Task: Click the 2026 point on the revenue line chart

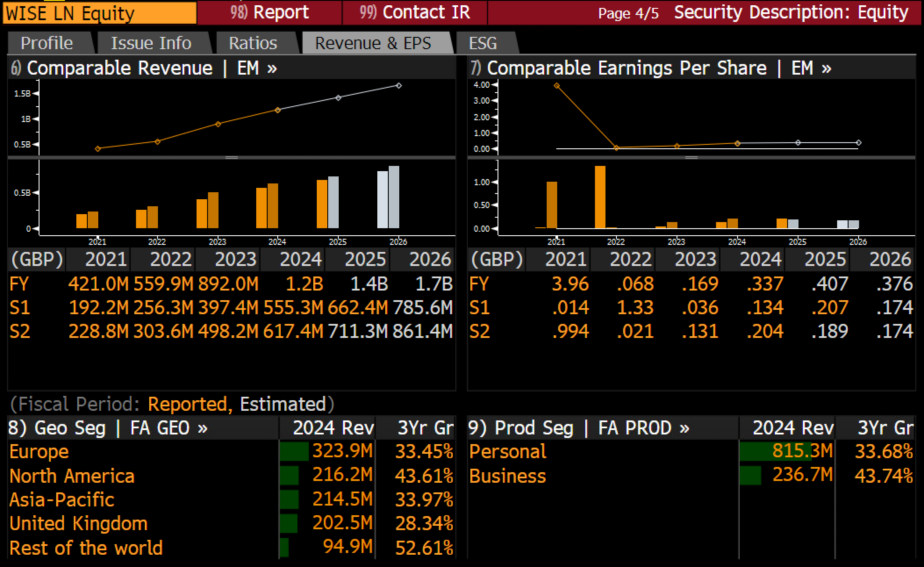Action: 398,86
